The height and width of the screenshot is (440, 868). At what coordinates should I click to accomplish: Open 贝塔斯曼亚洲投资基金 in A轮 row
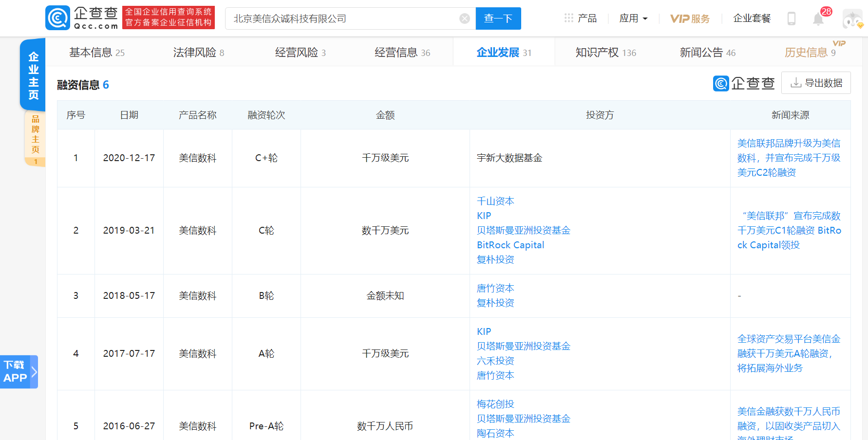coord(524,346)
